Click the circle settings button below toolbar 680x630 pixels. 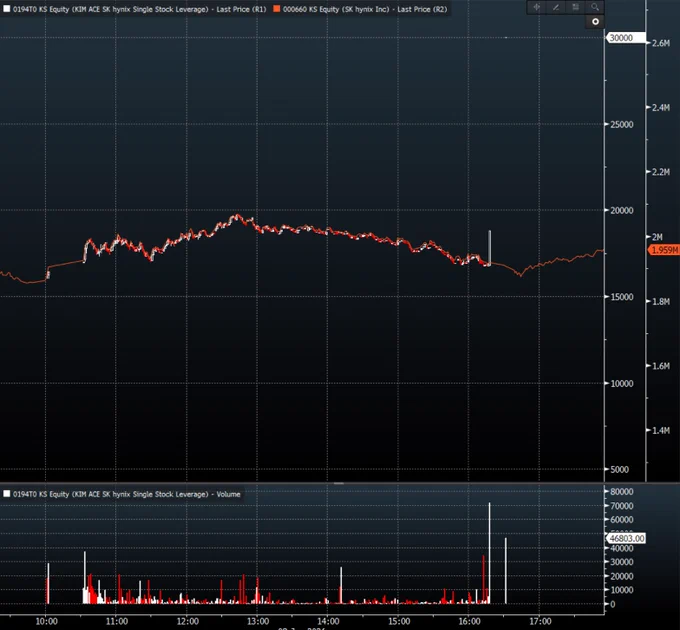[x=595, y=21]
